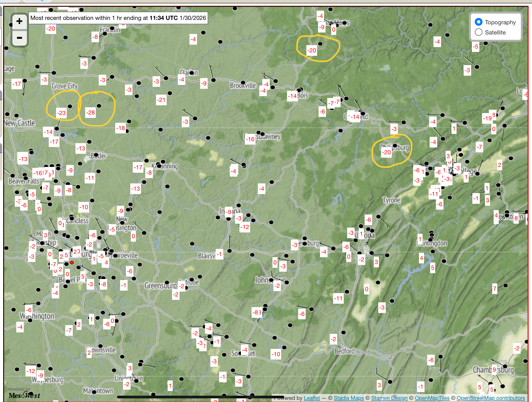
Task: Click the zoom out minus button
Action: pyautogui.click(x=19, y=38)
